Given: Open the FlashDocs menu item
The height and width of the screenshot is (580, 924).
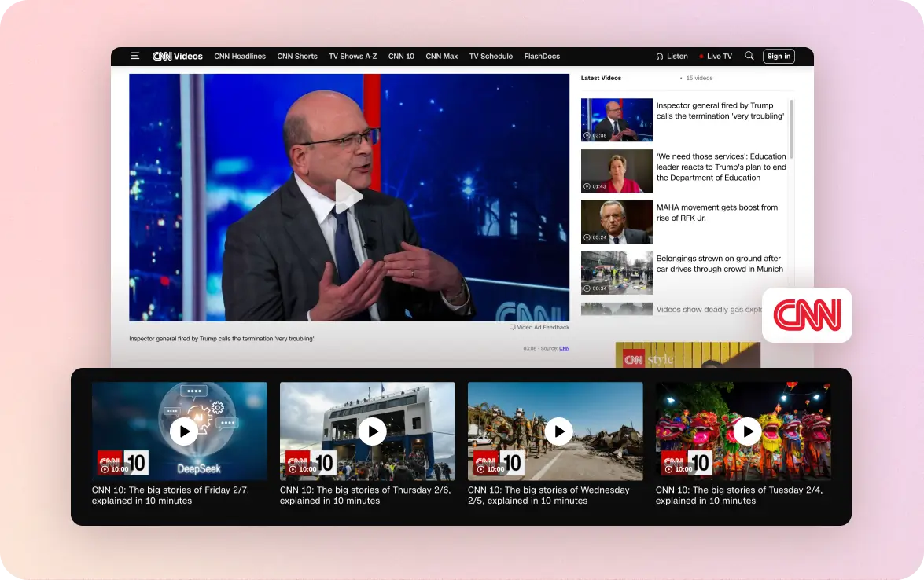Looking at the screenshot, I should pyautogui.click(x=542, y=57).
